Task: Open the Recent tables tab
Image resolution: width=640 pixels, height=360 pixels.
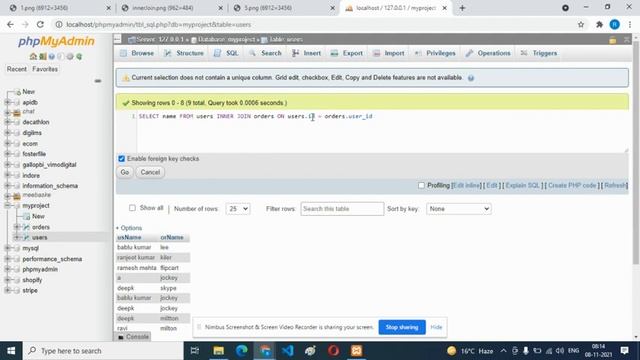Action: pyautogui.click(x=17, y=69)
